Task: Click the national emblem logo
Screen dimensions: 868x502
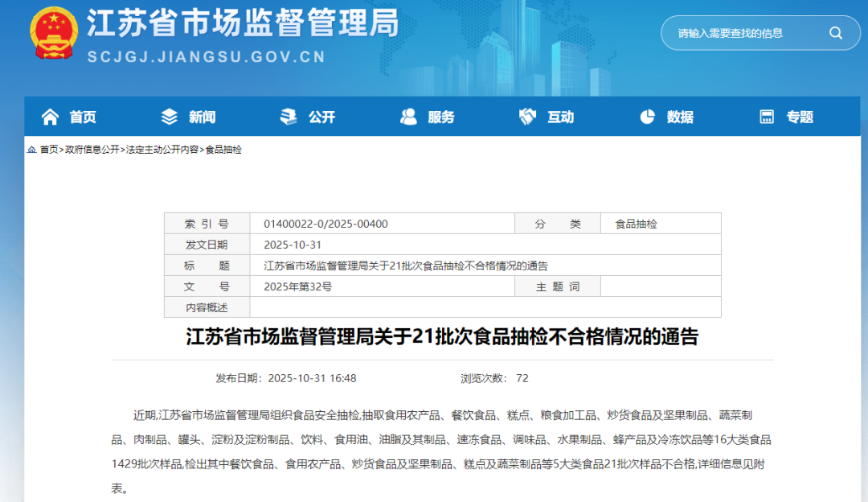Action: point(54,33)
